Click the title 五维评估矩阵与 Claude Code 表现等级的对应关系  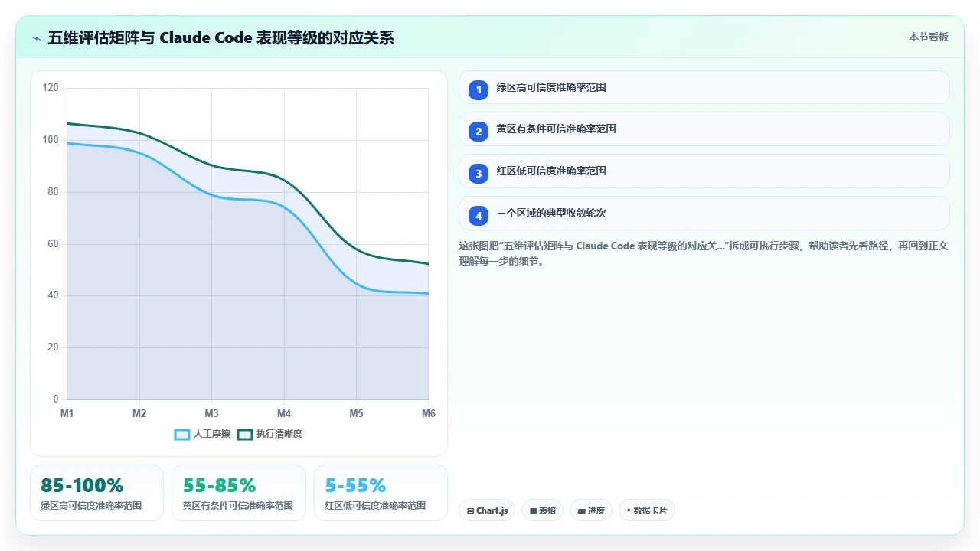[220, 37]
